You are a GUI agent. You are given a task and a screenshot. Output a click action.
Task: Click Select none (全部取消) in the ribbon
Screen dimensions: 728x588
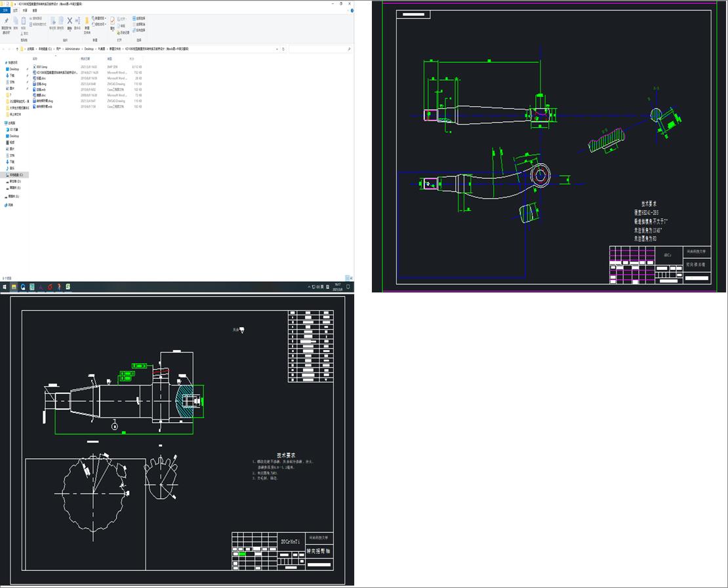point(139,24)
